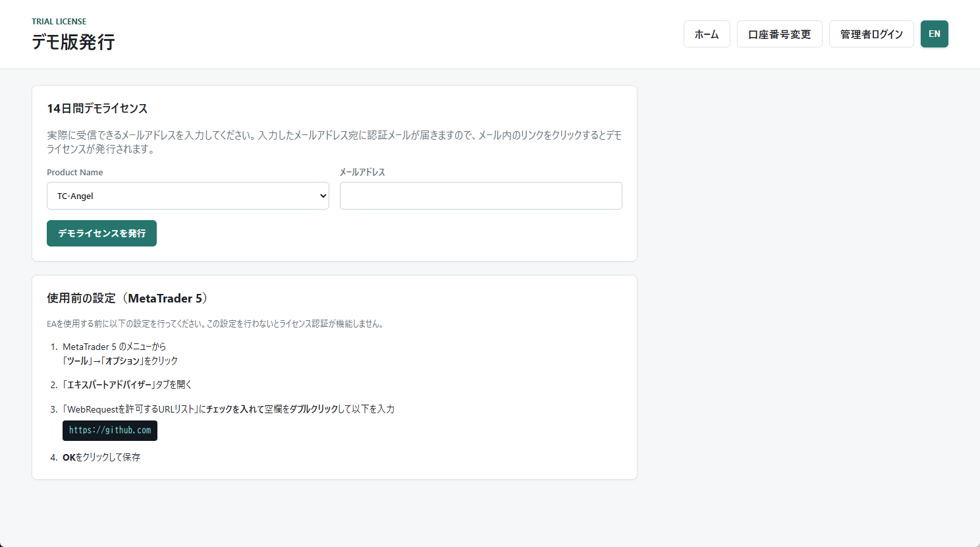Expand the Product Name TC-Angel dropdown

(188, 196)
